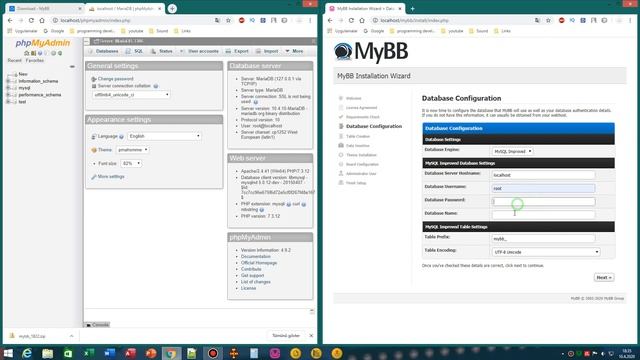Screen dimensions: 640x360
Task: Open Chrome menu dots in phpMyAdmin window
Action: [x=310, y=20]
